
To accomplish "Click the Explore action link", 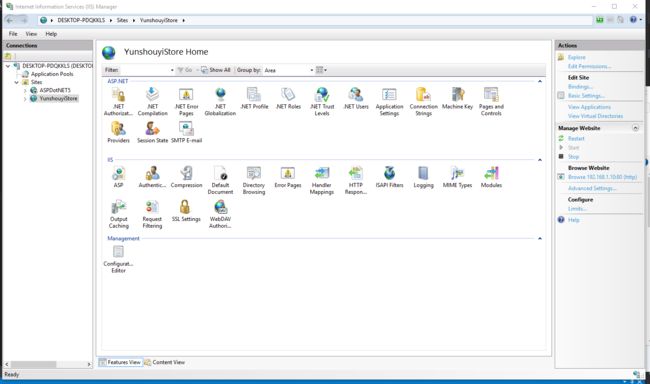I will (577, 57).
